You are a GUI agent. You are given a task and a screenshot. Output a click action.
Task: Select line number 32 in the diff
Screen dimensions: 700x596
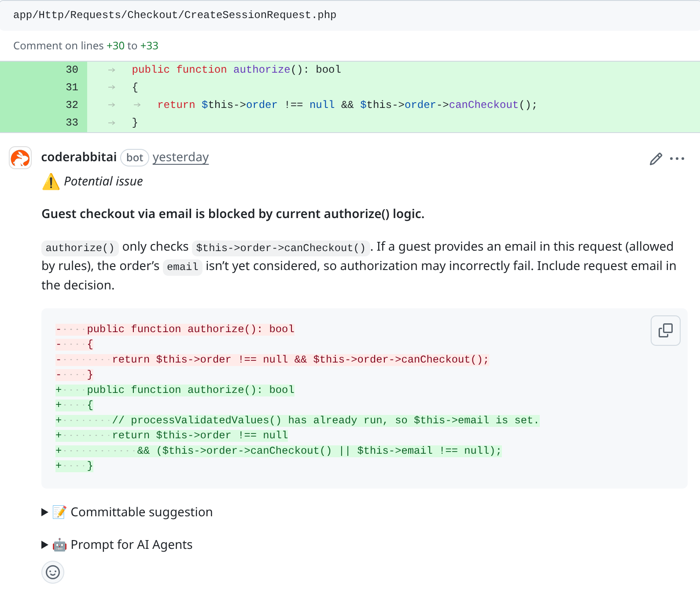point(72,105)
